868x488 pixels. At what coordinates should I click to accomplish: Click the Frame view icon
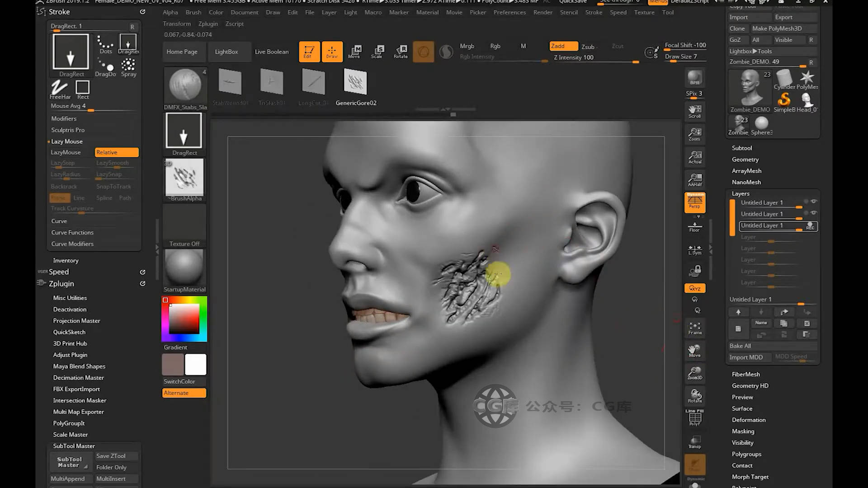pos(695,328)
